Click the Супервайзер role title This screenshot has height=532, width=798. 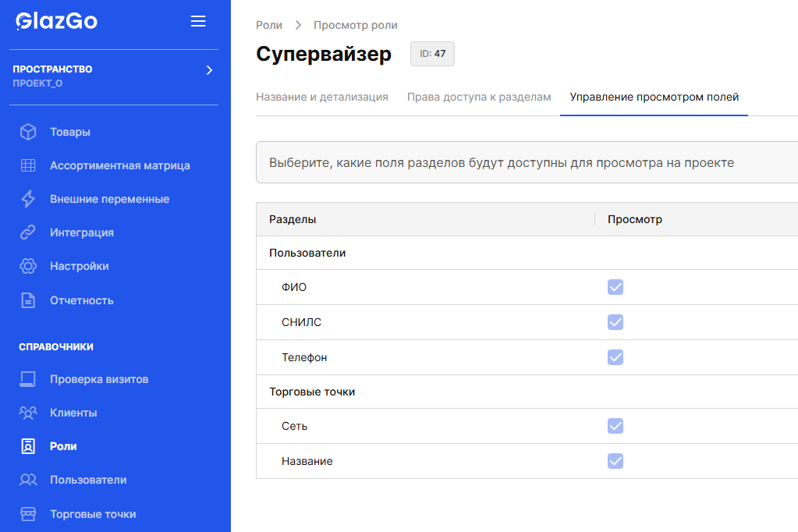click(324, 54)
